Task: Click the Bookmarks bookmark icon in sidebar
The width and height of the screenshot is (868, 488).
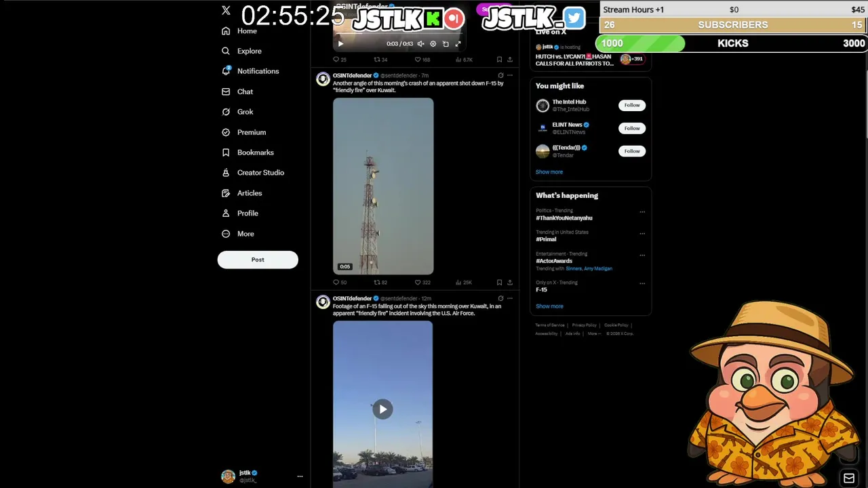Action: click(226, 152)
